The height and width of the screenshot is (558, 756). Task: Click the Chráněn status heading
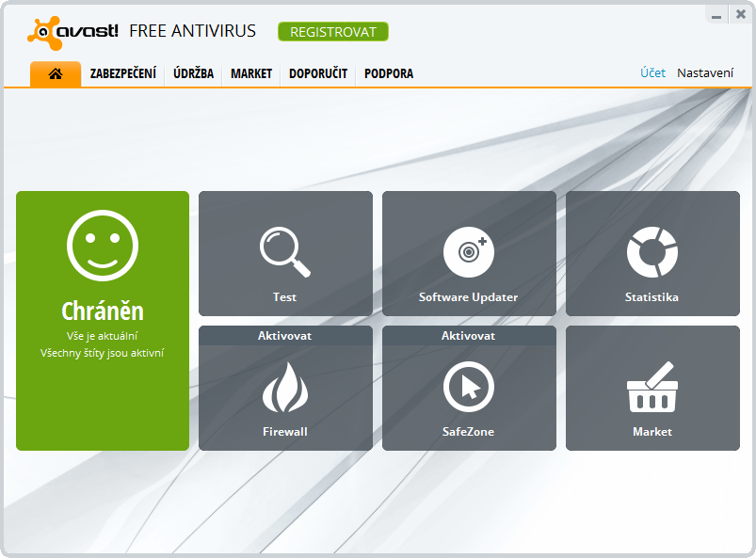click(103, 311)
